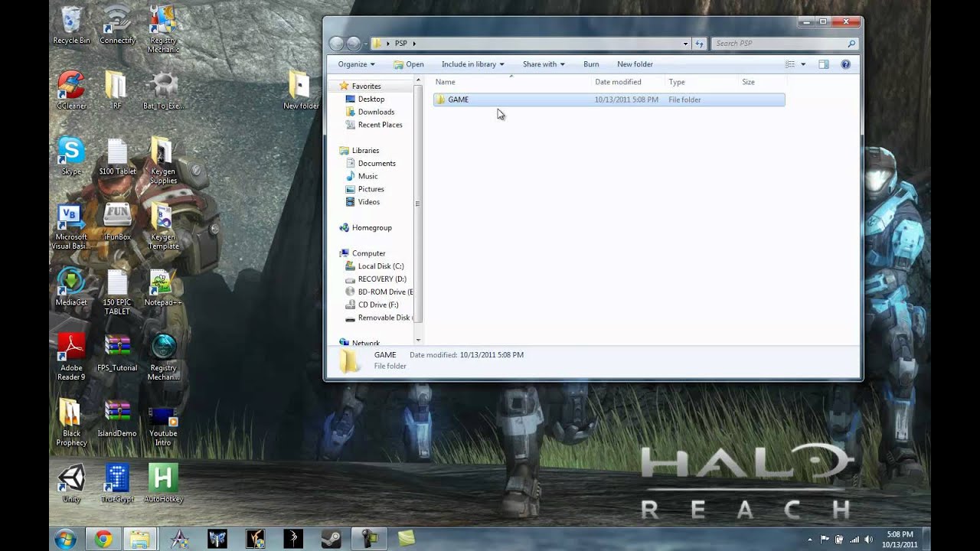This screenshot has height=551, width=980.
Task: Open the change view options arrow
Action: point(803,64)
